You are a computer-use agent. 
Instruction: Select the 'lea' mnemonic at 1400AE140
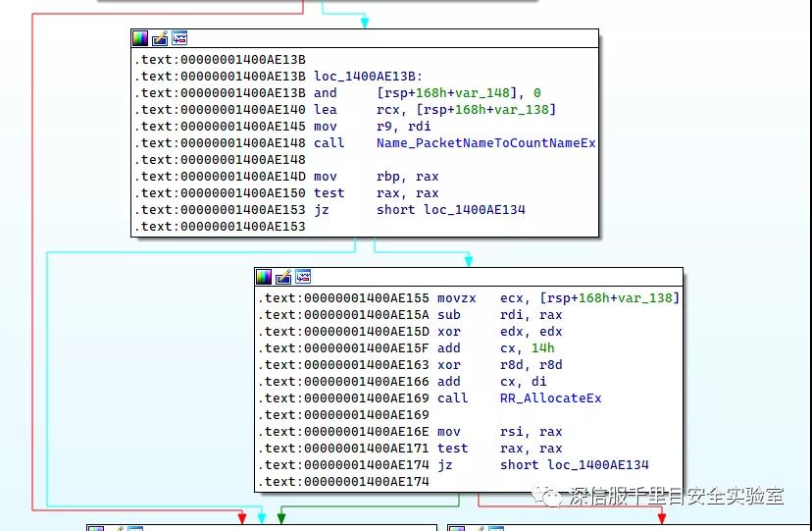point(326,110)
